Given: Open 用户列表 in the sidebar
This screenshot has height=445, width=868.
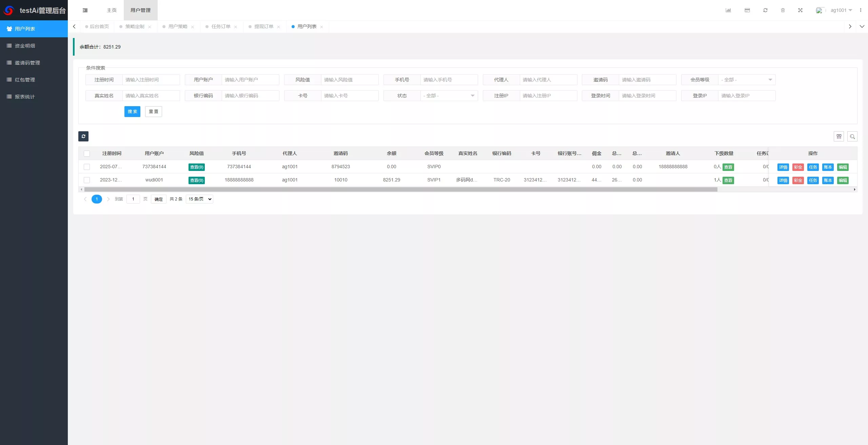Looking at the screenshot, I should coord(34,29).
